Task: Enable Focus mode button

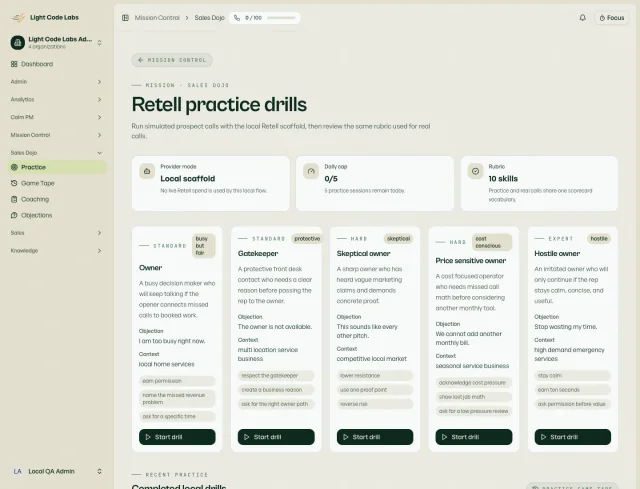Action: click(611, 18)
